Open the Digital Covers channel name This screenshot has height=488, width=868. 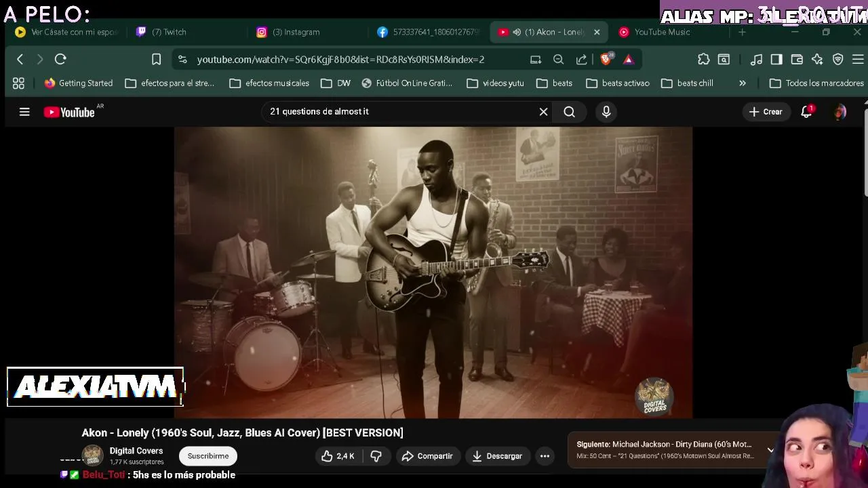[x=136, y=451]
